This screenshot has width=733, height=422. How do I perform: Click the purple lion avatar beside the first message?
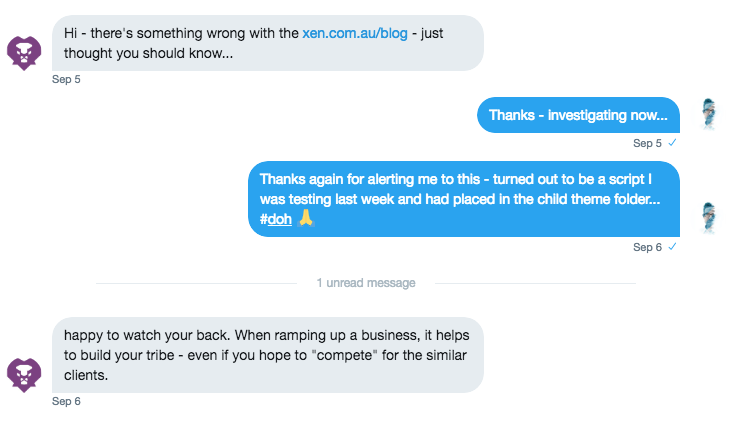(24, 51)
